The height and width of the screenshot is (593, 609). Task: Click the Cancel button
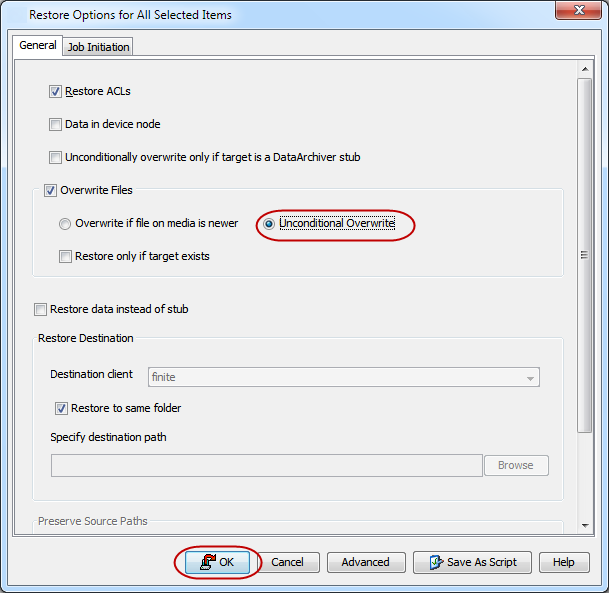pyautogui.click(x=287, y=562)
